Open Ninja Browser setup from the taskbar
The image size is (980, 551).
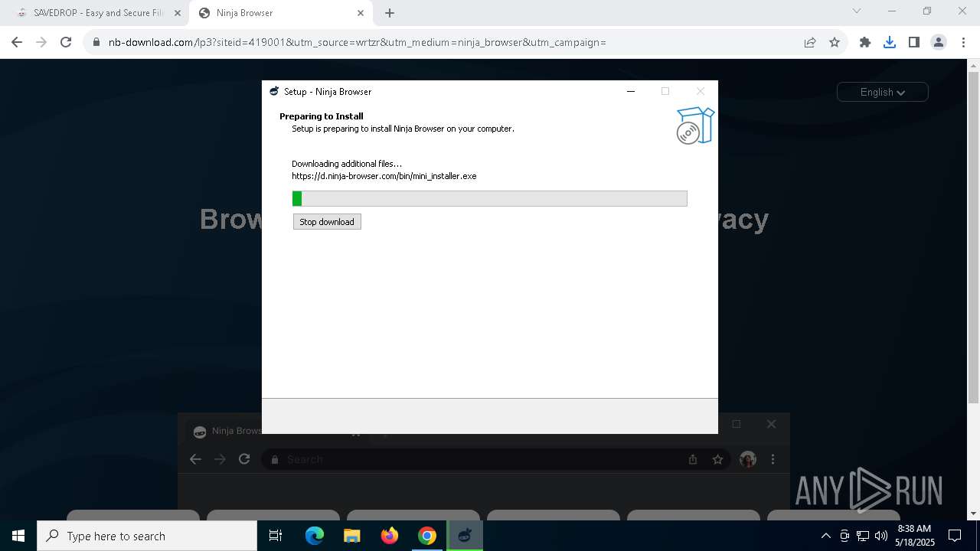click(x=465, y=536)
